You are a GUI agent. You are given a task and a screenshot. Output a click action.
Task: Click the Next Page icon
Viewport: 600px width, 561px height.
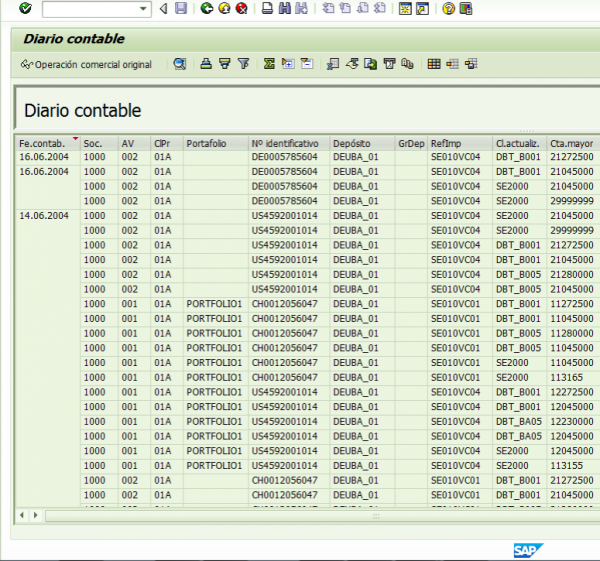coord(362,8)
